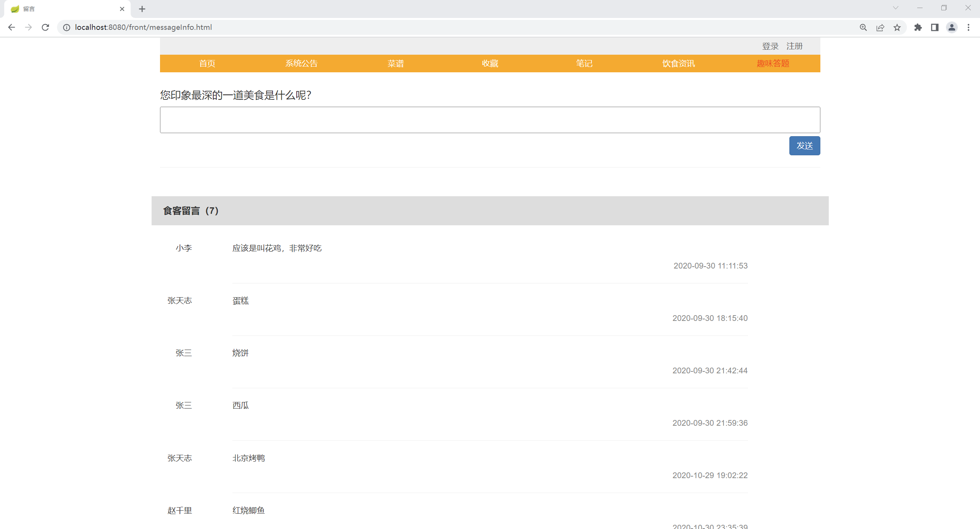Close the 留言 browser tab

[122, 9]
